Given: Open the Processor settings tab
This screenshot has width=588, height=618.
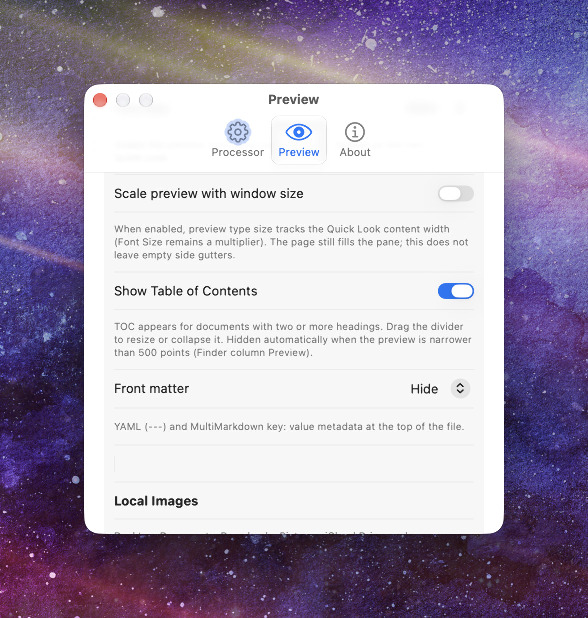Looking at the screenshot, I should click(238, 140).
